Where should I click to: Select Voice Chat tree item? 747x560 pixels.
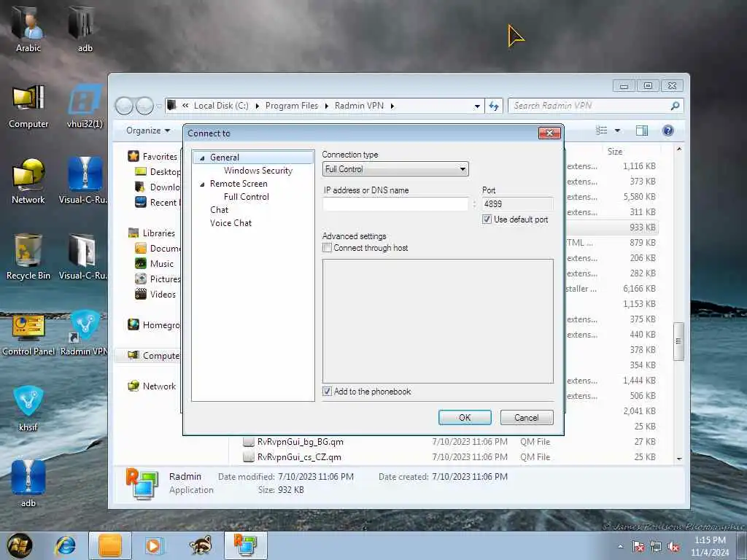[x=231, y=223]
